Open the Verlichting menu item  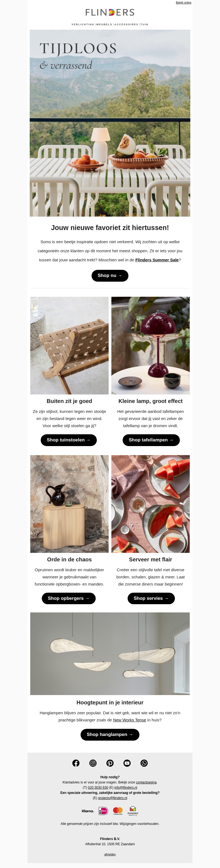83,24
